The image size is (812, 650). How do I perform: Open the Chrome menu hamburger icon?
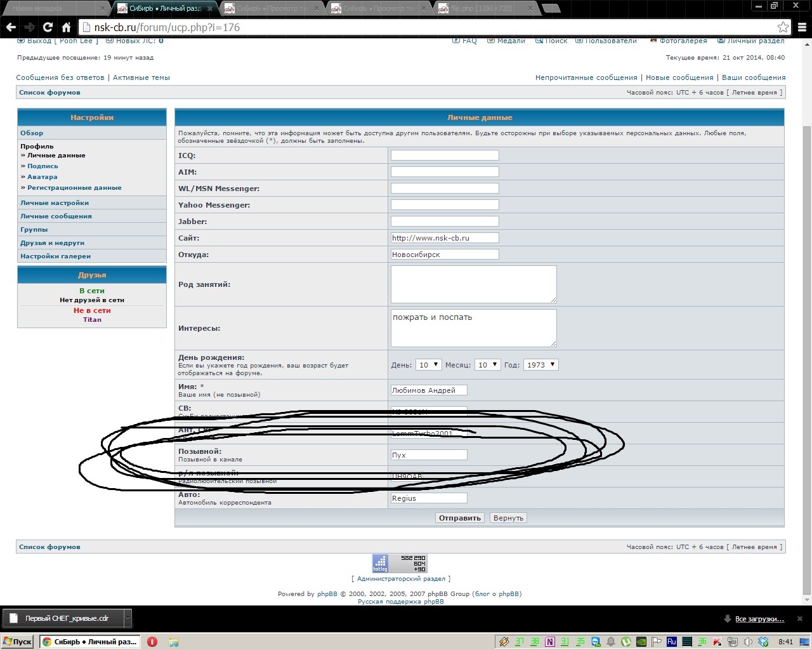coord(802,27)
